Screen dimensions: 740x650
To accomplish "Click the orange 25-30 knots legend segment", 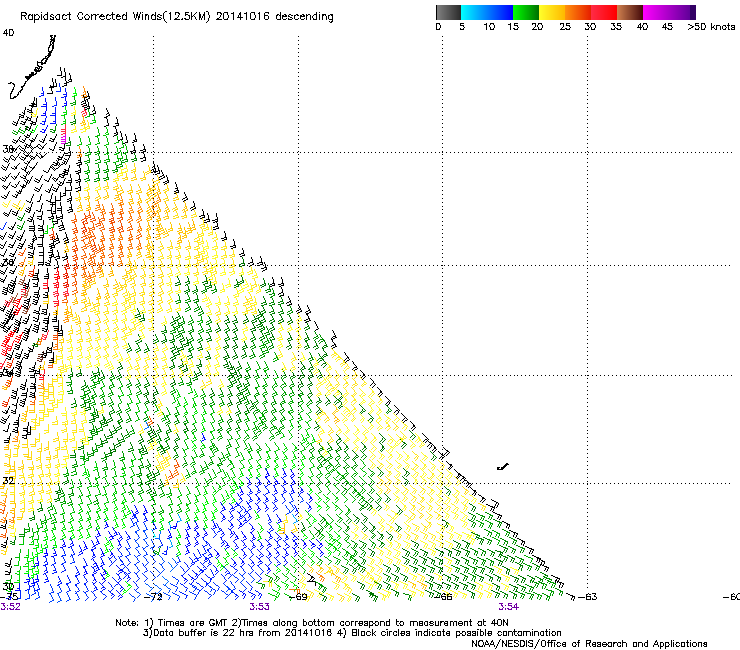I will pyautogui.click(x=578, y=12).
